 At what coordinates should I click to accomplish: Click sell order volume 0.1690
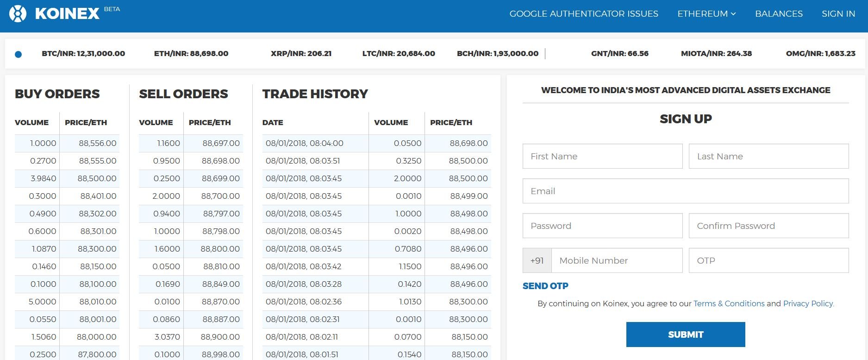[x=168, y=284]
